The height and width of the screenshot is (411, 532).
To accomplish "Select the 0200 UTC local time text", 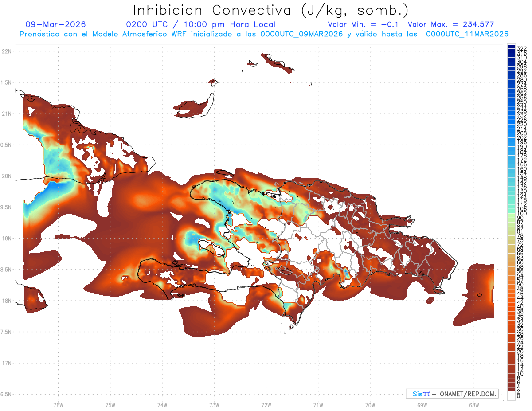I will click(x=200, y=24).
